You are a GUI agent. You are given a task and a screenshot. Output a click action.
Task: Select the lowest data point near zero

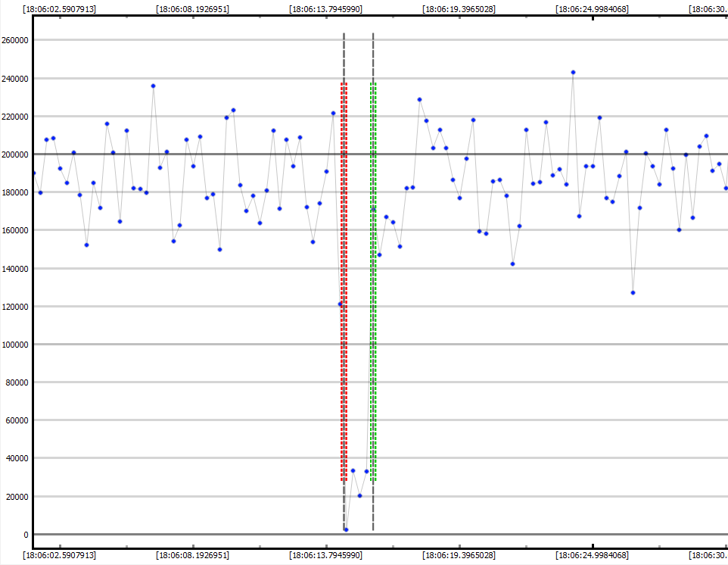[x=346, y=529]
